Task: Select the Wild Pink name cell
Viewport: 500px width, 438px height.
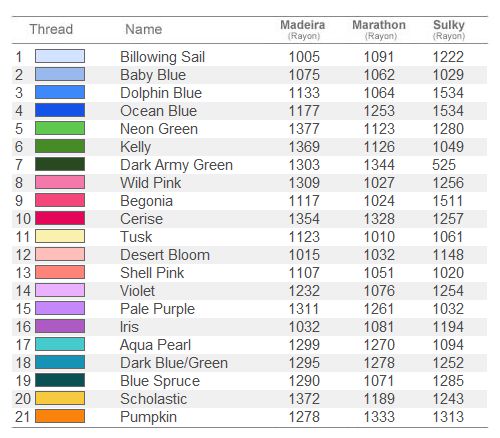Action: [150, 183]
